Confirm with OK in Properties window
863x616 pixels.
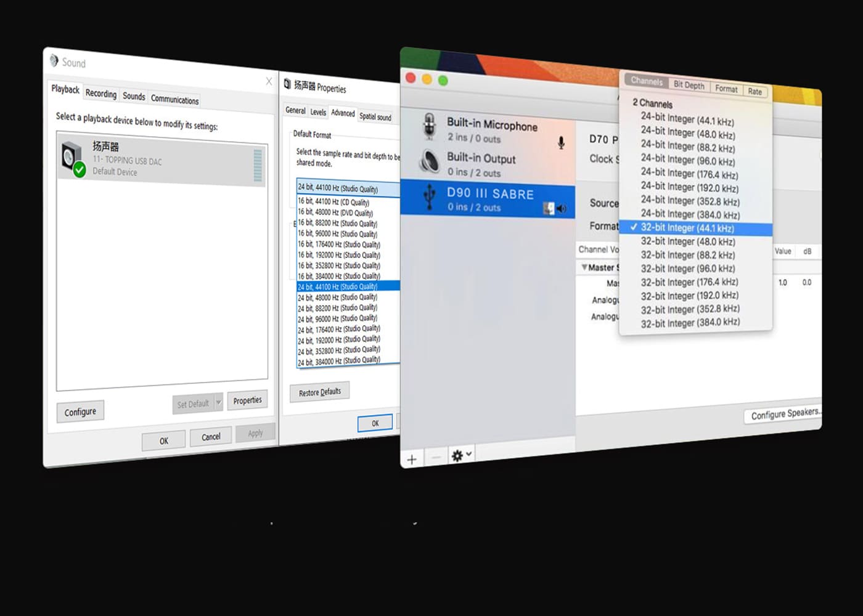tap(375, 423)
